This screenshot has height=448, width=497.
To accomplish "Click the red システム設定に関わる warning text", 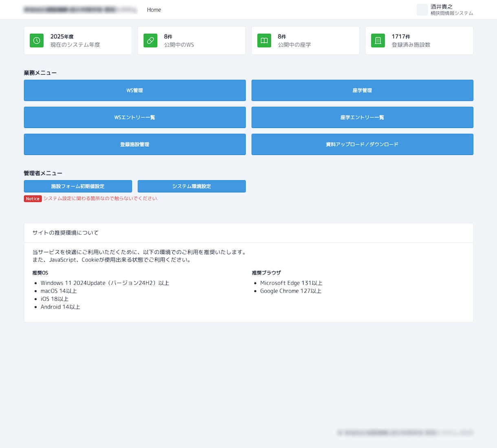I will click(x=101, y=199).
